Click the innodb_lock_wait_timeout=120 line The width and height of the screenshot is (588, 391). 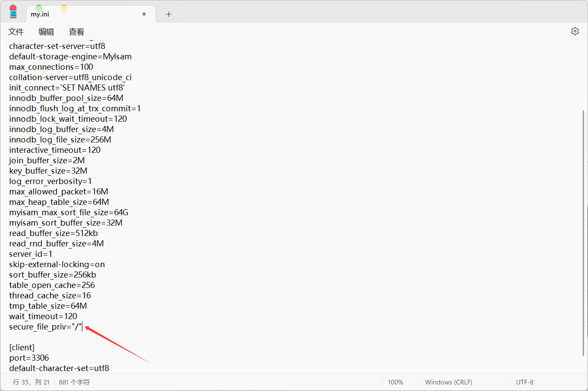point(68,119)
